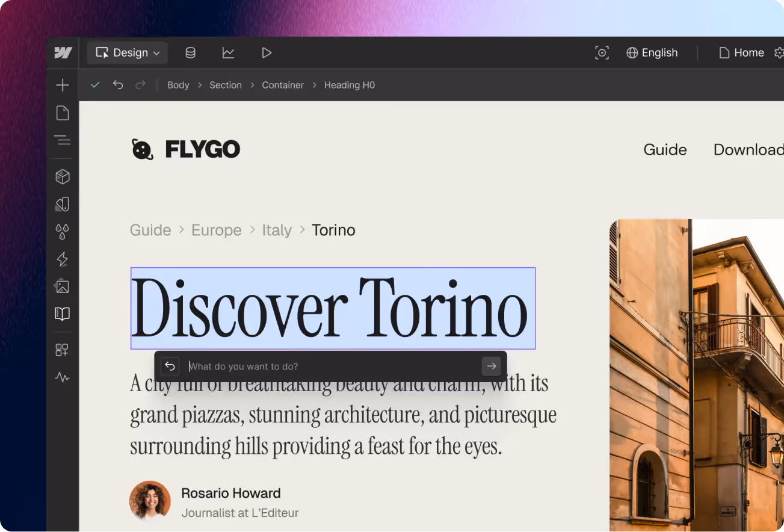Open the Pages panel icon
The width and height of the screenshot is (784, 532).
pyautogui.click(x=63, y=113)
